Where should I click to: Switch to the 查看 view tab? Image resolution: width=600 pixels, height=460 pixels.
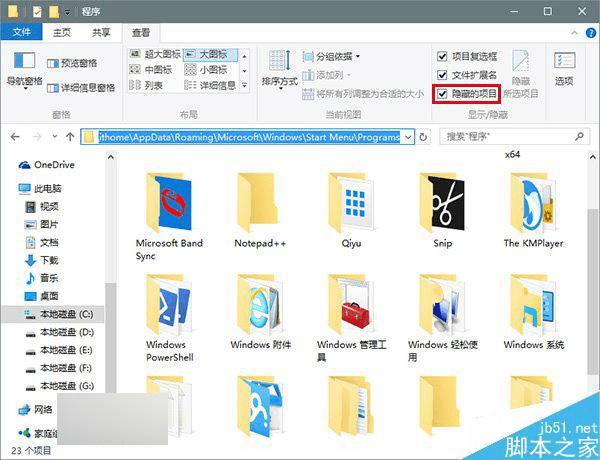tap(141, 33)
